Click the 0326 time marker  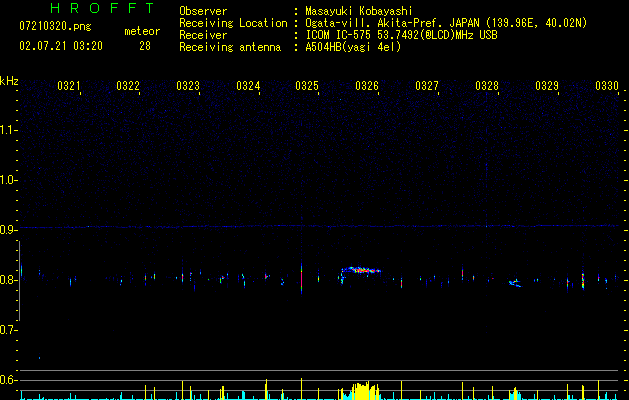[367, 86]
